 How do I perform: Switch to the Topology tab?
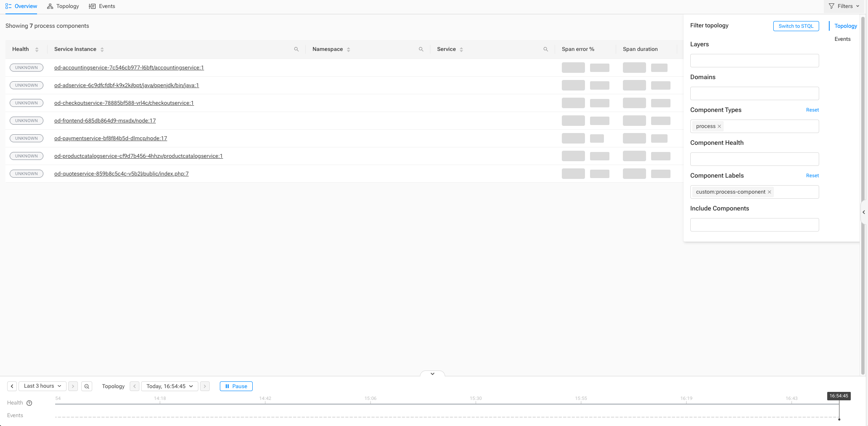(x=63, y=6)
